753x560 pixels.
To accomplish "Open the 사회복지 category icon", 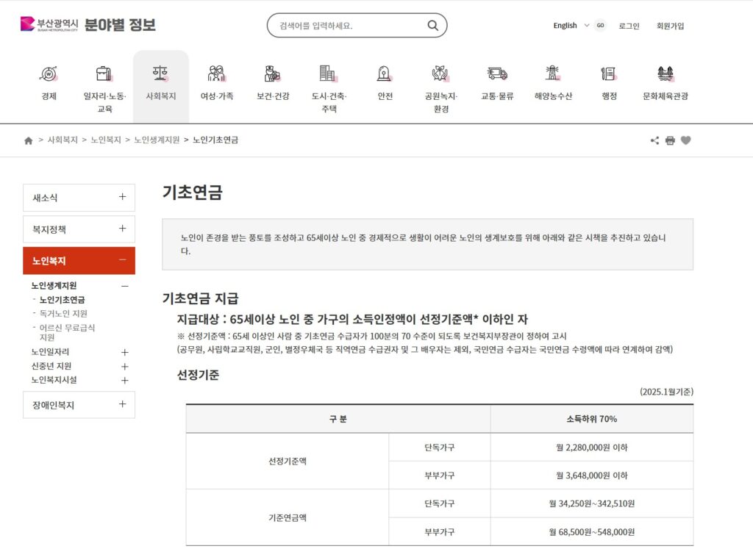I will (x=160, y=81).
